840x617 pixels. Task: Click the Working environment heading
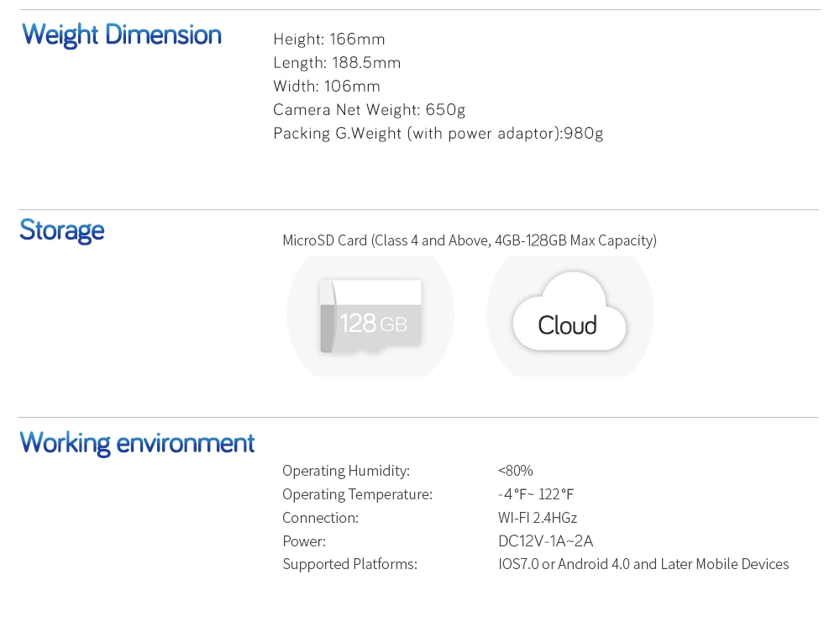coord(137,443)
